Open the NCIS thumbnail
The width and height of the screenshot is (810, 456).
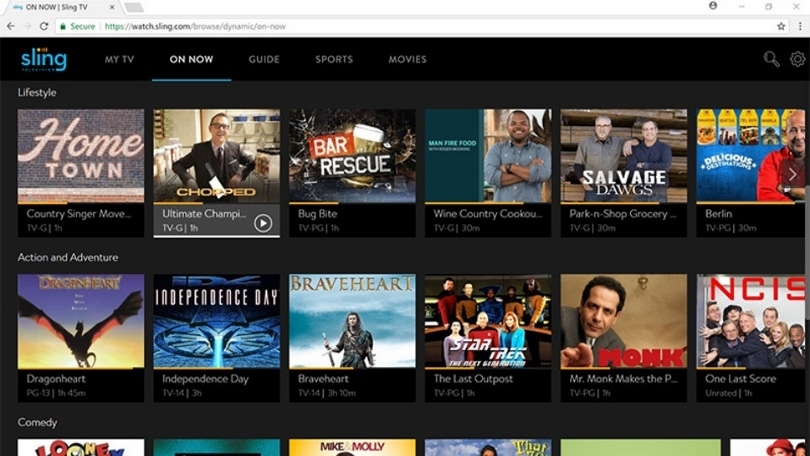tap(751, 321)
